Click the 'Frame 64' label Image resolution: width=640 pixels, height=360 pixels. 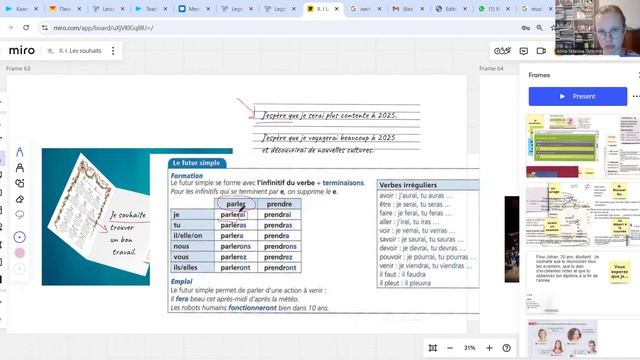491,68
